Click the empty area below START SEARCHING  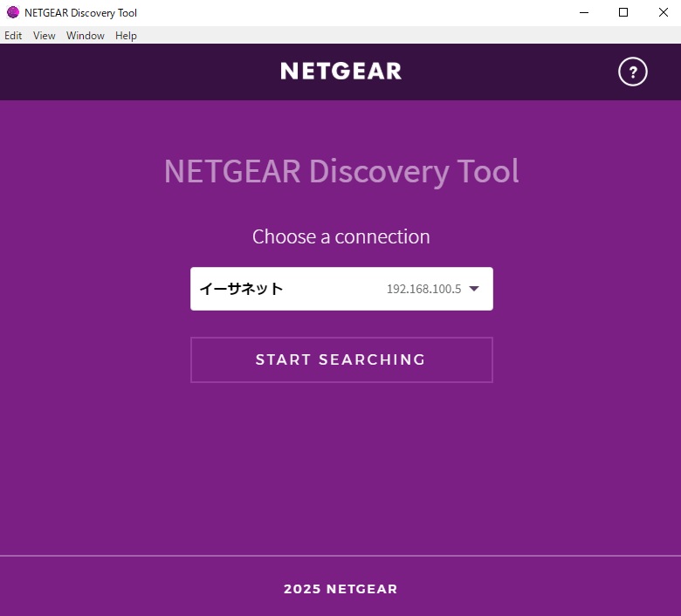pos(340,462)
